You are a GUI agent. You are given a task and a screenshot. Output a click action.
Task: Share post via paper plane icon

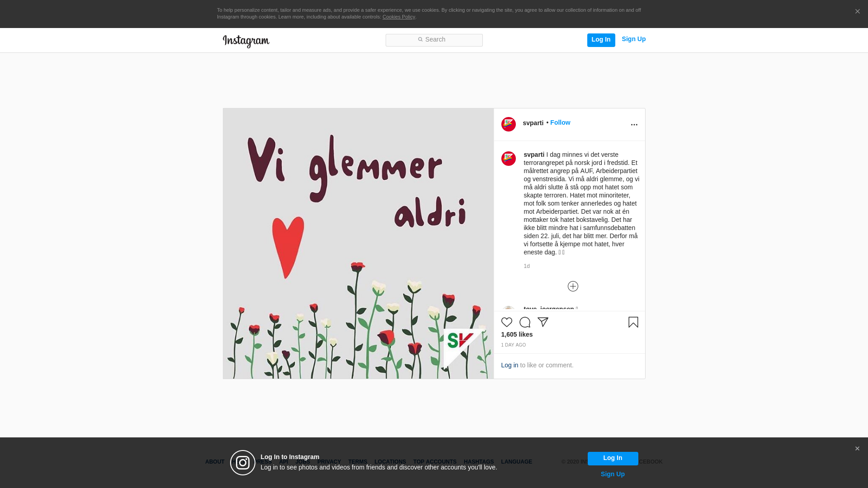542,322
